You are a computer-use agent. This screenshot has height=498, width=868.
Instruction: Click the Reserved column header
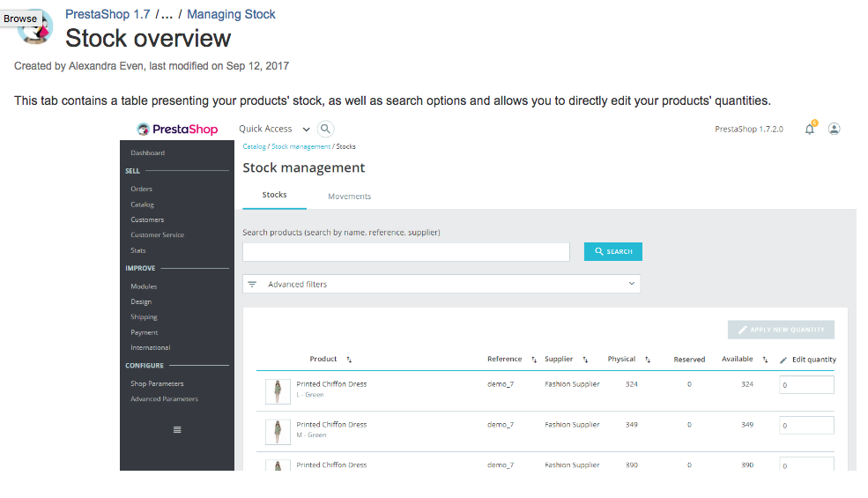click(689, 360)
